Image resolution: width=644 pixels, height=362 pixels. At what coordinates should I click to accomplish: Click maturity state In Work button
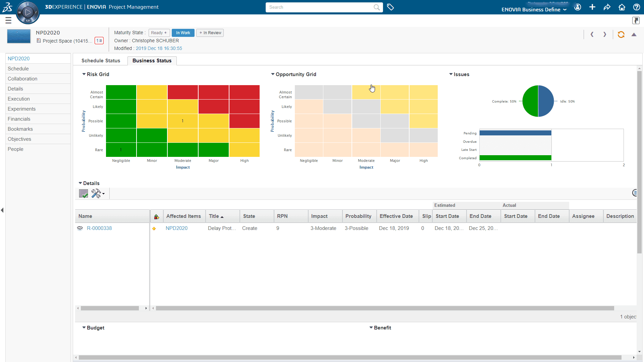point(183,32)
